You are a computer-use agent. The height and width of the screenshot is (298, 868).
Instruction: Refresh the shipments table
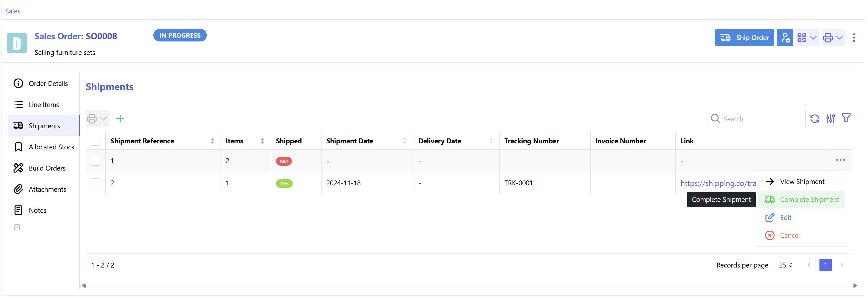[x=815, y=118]
